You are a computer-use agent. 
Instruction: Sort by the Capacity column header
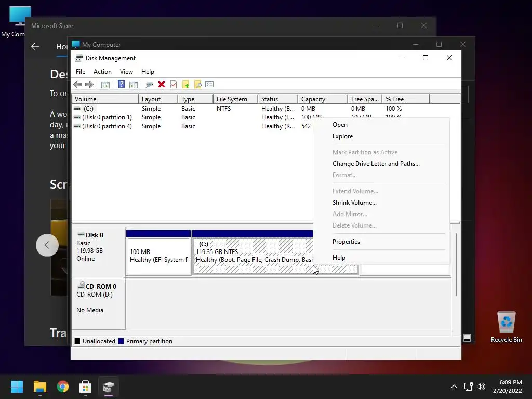(x=323, y=99)
